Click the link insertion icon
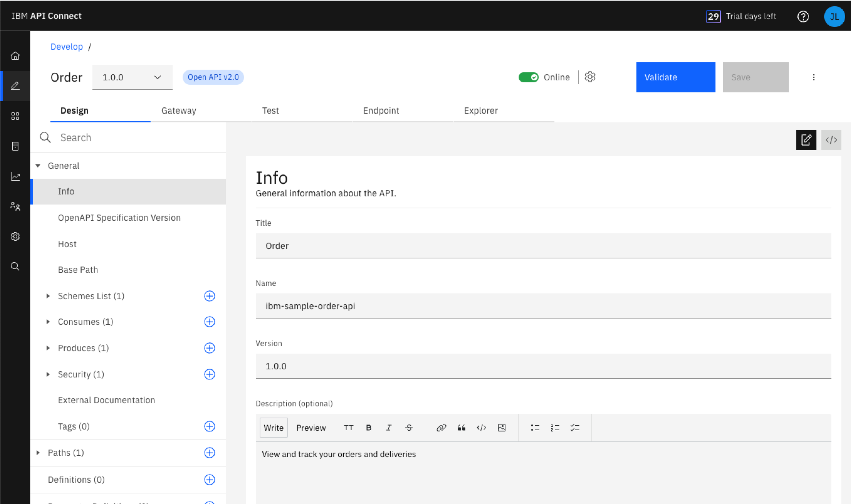This screenshot has height=504, width=851. coord(441,427)
